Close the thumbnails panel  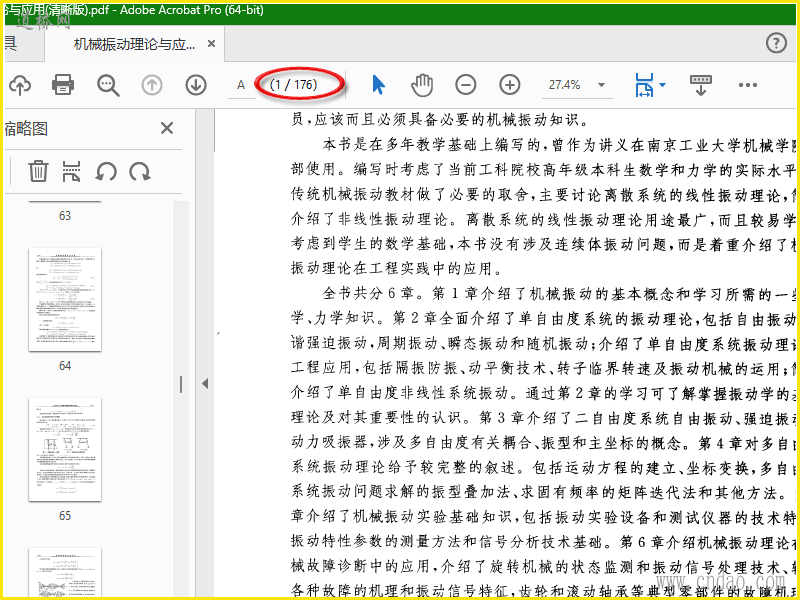click(167, 128)
